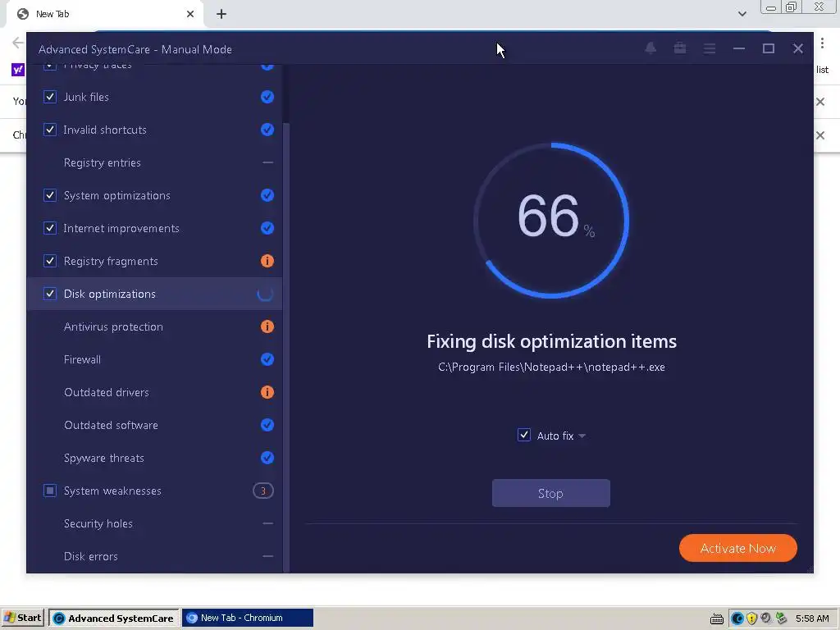Toggle the Auto fix checkbox
Viewport: 840px width, 630px height.
point(524,435)
